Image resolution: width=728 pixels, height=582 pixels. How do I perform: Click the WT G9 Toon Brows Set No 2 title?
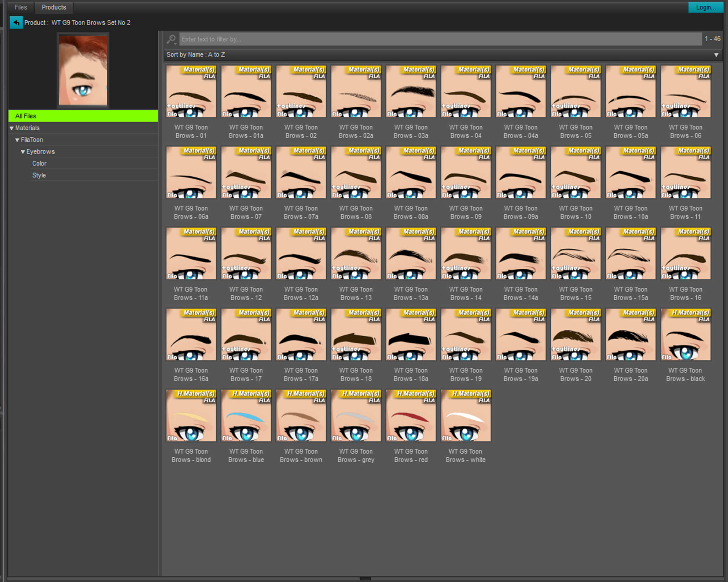click(x=91, y=22)
